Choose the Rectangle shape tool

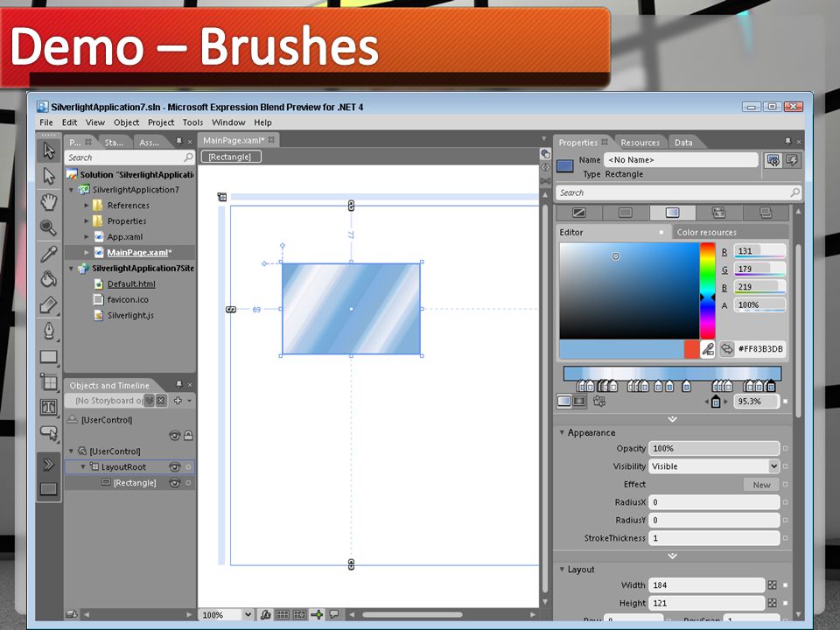coord(49,357)
